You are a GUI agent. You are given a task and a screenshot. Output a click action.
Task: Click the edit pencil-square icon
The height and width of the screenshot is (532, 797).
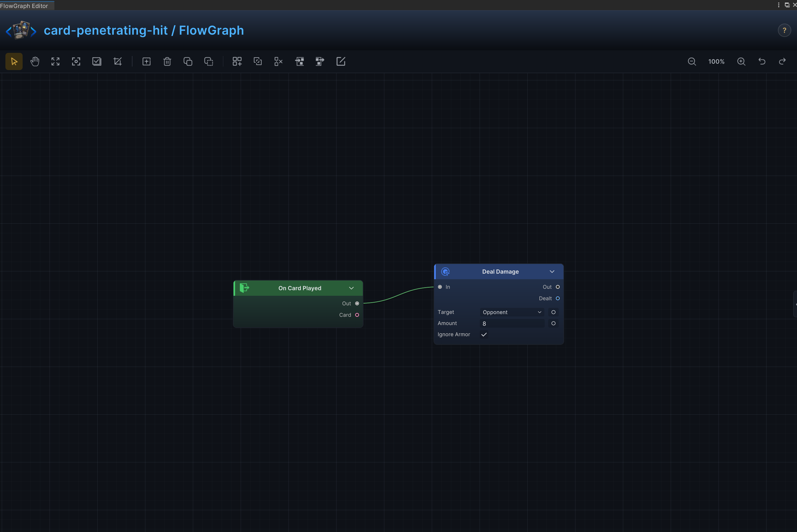pos(341,61)
